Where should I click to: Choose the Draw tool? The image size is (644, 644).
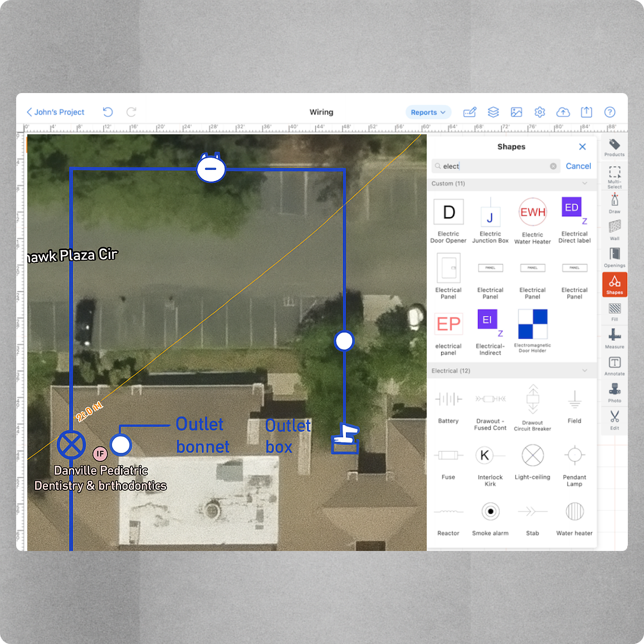(614, 204)
